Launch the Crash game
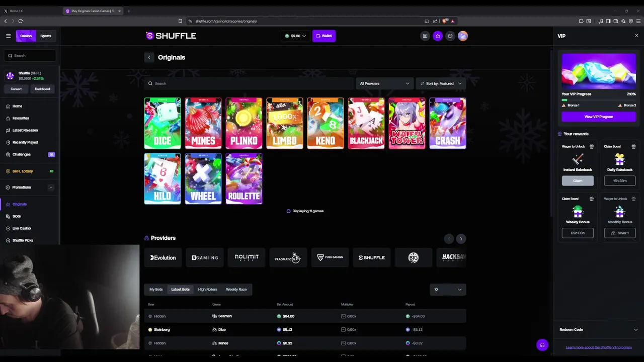 tap(448, 123)
